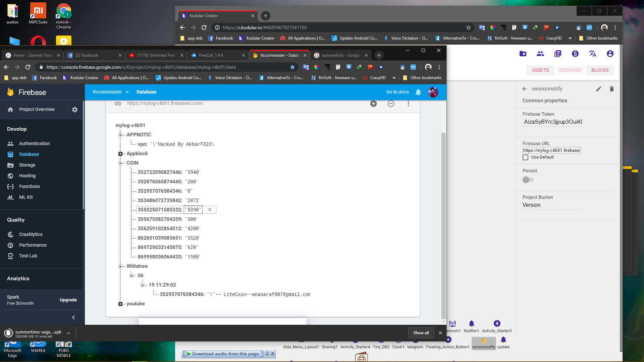Click the Firebase add node plus icon

point(373,104)
